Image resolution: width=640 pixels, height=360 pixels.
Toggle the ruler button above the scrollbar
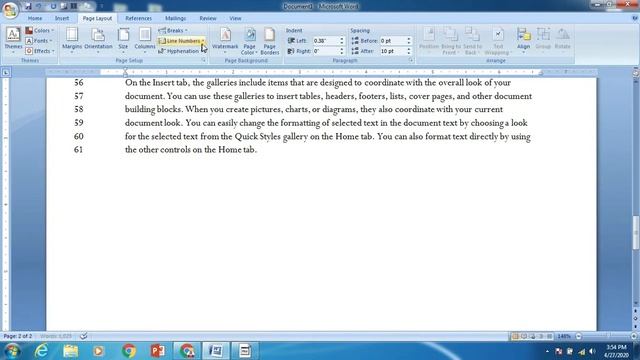(x=636, y=73)
